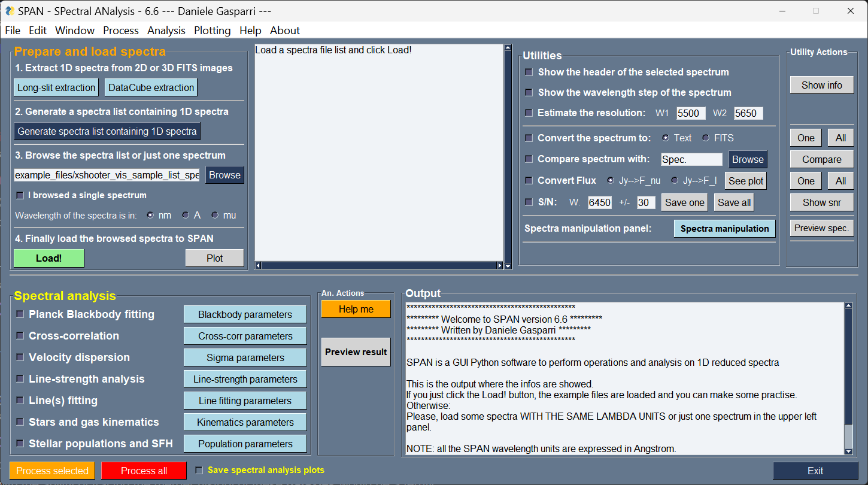Click the orange Help me button

tap(356, 309)
